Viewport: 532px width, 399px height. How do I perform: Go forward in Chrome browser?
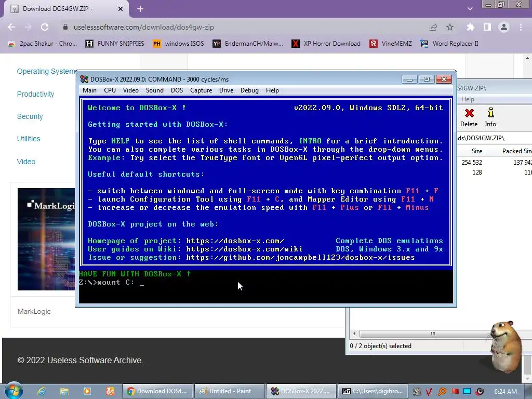[28, 27]
